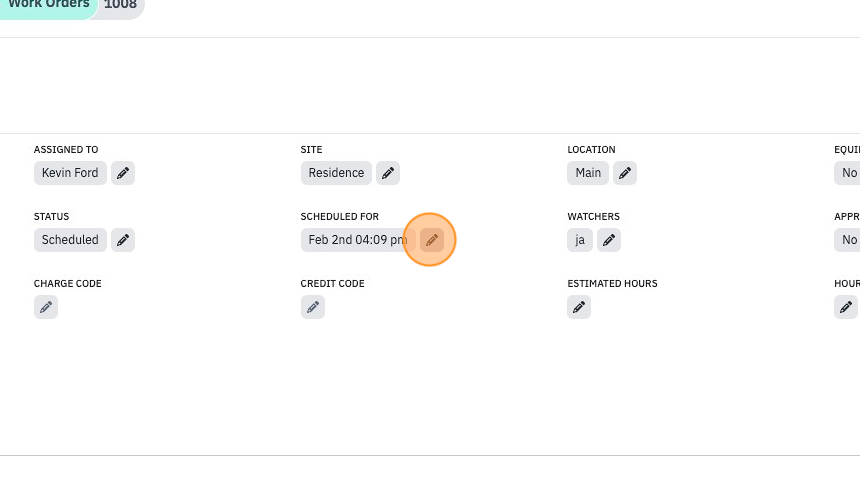Image resolution: width=860 pixels, height=481 pixels.
Task: Edit the Credit Code pencil icon
Action: click(313, 307)
